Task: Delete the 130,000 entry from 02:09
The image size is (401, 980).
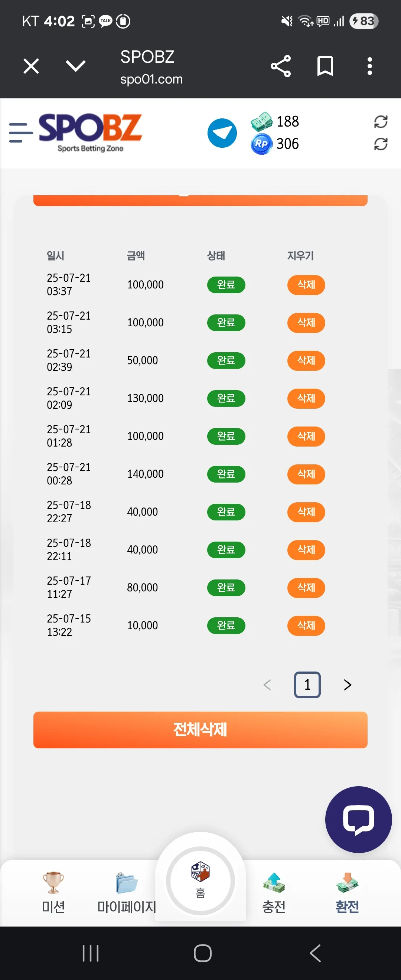Action: coord(306,398)
